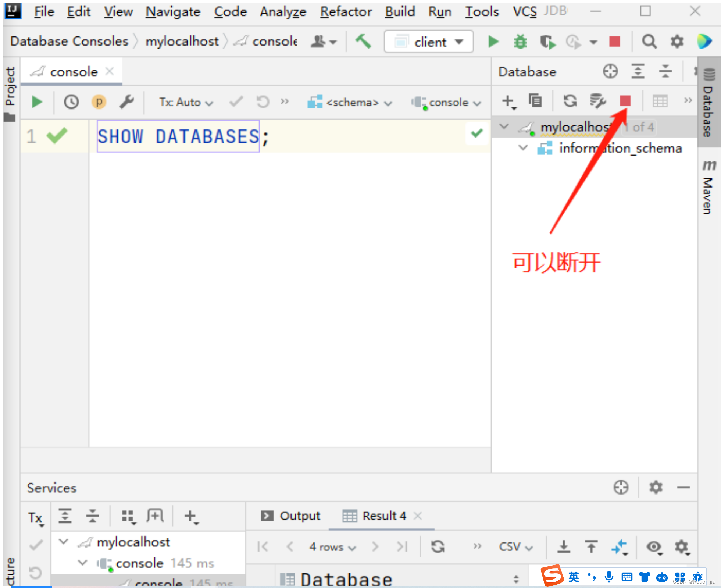721x588 pixels.
Task: Disconnect data source with red stop square
Action: click(x=625, y=100)
